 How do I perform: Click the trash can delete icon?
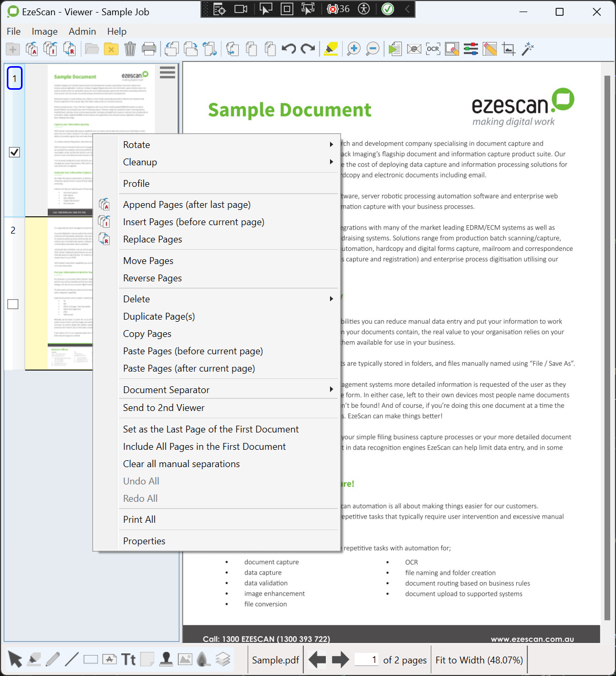pyautogui.click(x=130, y=49)
